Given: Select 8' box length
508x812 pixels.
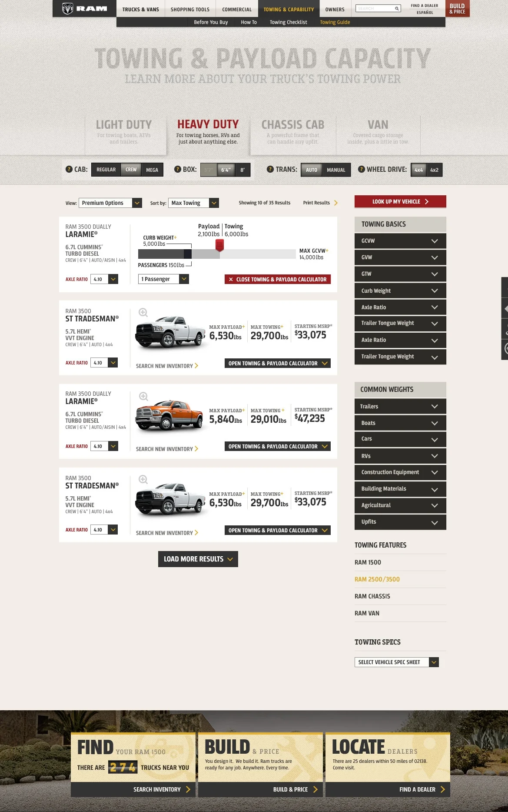Looking at the screenshot, I should click(242, 170).
